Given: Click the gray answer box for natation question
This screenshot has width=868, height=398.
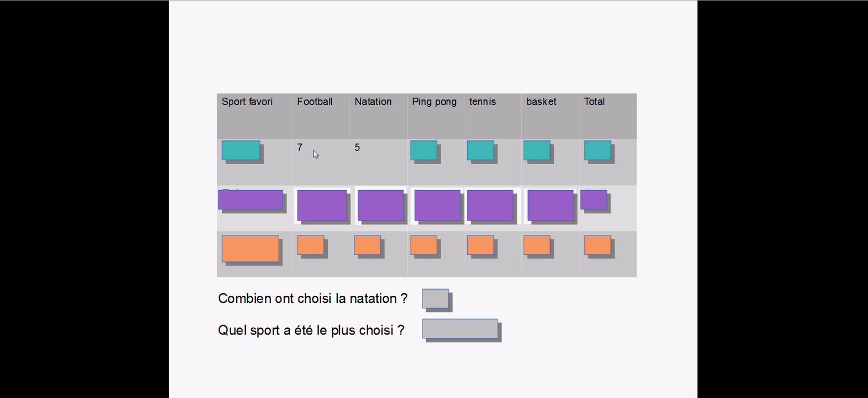Looking at the screenshot, I should click(436, 298).
